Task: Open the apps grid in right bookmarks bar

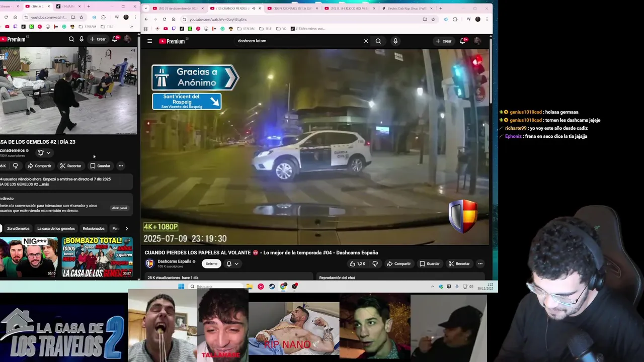Action: [146, 29]
